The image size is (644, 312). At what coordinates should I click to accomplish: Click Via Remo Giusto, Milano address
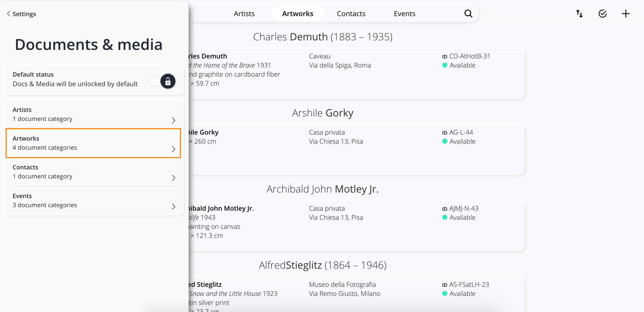coord(345,294)
